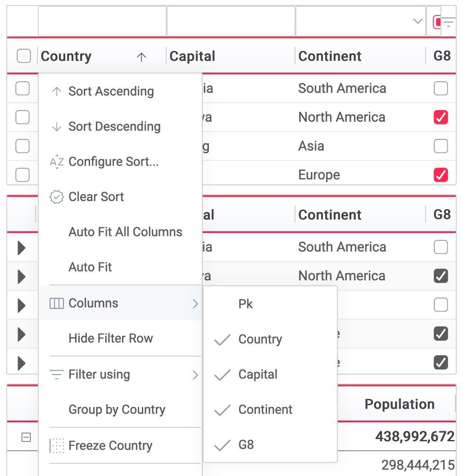Open the Continent filter dropdown

tap(418, 21)
